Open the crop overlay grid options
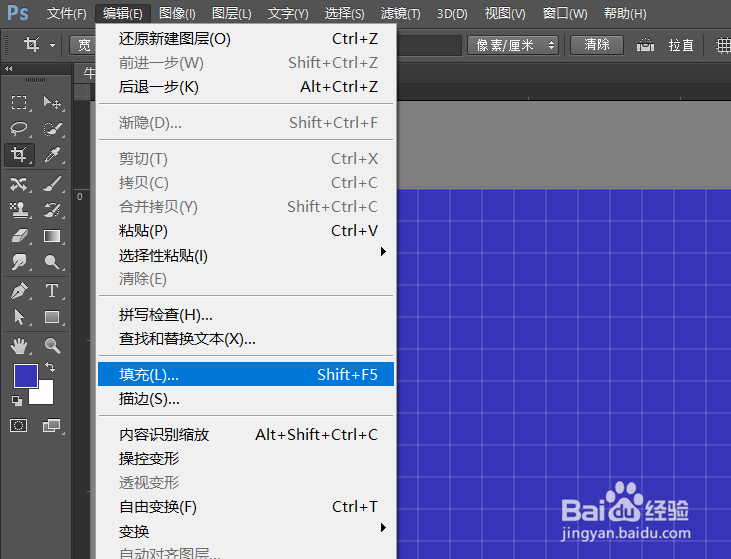The width and height of the screenshot is (731, 559). [x=723, y=45]
